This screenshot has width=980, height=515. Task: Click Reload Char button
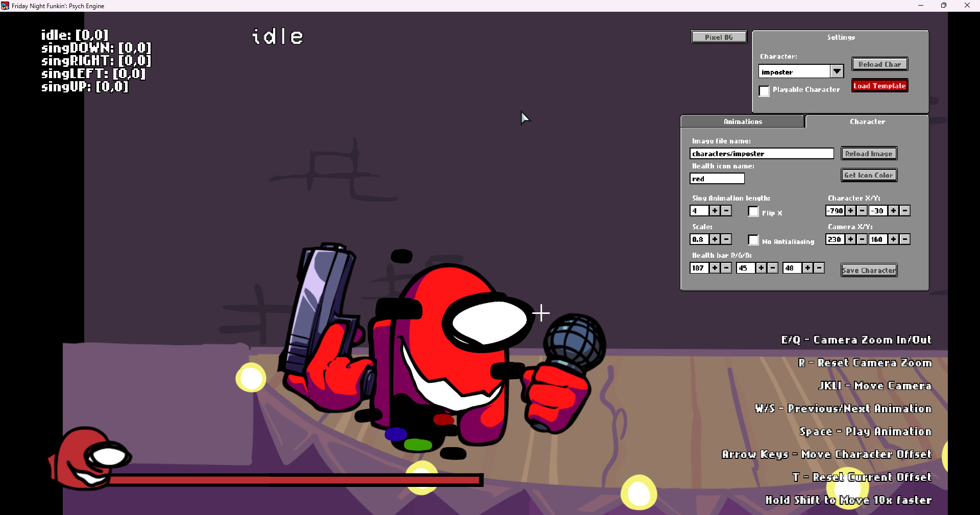(x=879, y=64)
